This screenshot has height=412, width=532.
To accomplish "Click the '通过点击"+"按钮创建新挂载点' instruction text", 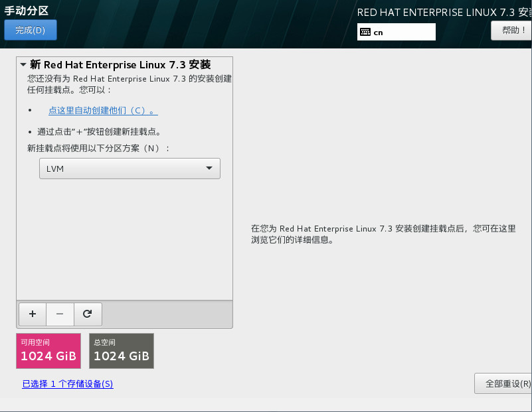I will [x=99, y=132].
